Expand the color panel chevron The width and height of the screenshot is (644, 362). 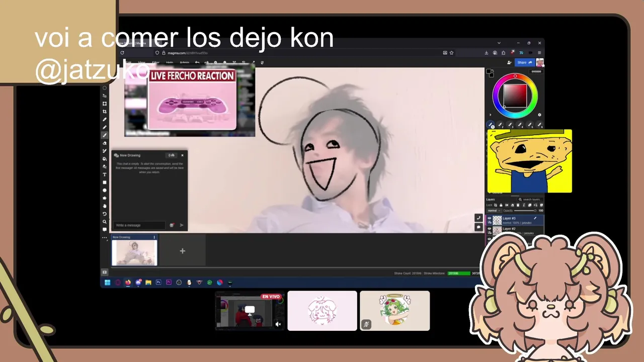click(x=490, y=115)
